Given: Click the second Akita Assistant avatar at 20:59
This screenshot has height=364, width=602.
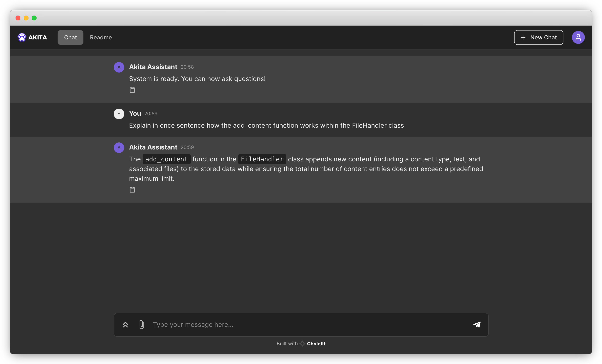Looking at the screenshot, I should pos(119,147).
